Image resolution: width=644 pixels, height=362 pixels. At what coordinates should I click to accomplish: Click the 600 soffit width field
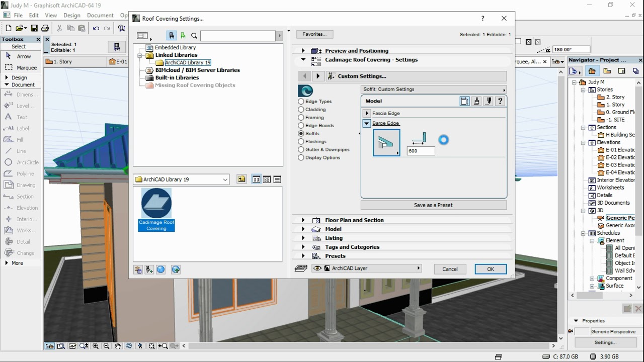pos(421,151)
